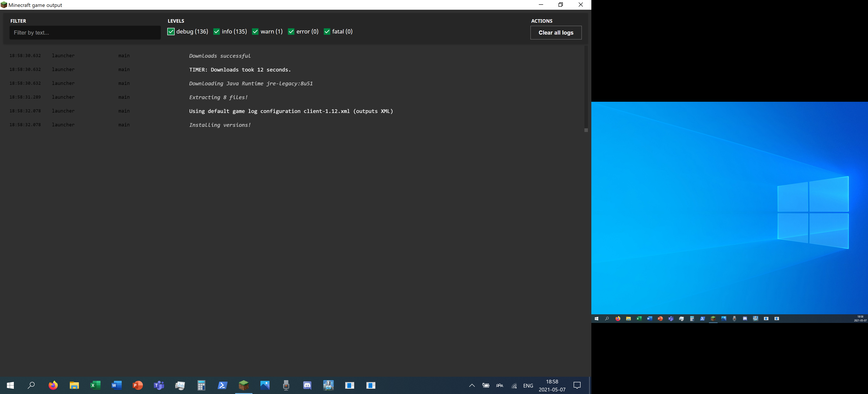Disable the error (0) level filter
Image resolution: width=868 pixels, height=394 pixels.
[x=291, y=32]
